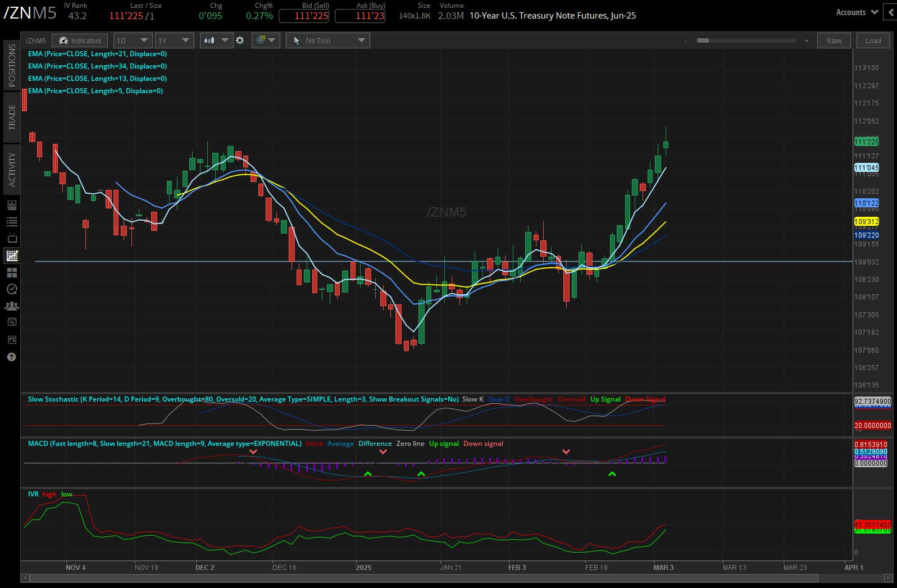
Task: Click the 111'225 last price tag
Action: point(867,142)
